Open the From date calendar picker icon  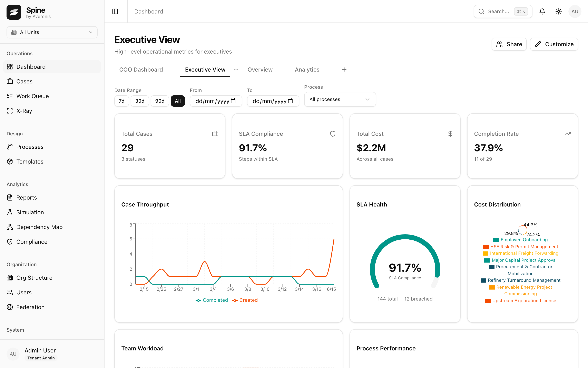[233, 101]
